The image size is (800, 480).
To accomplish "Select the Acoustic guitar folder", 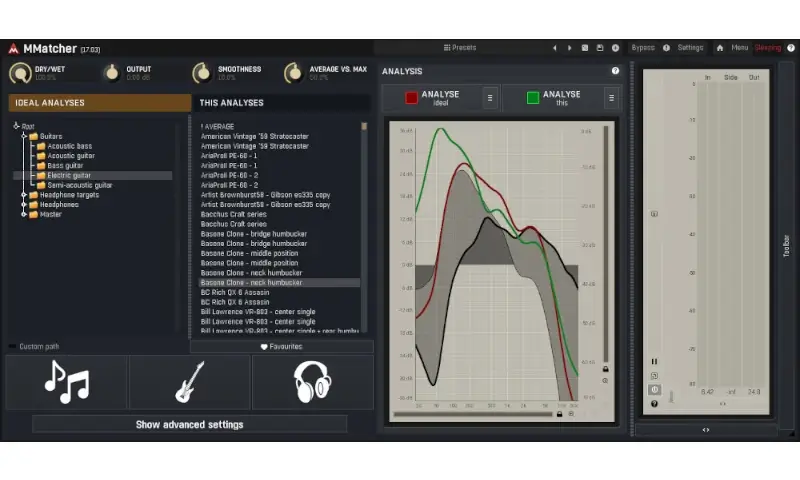I will (x=71, y=156).
